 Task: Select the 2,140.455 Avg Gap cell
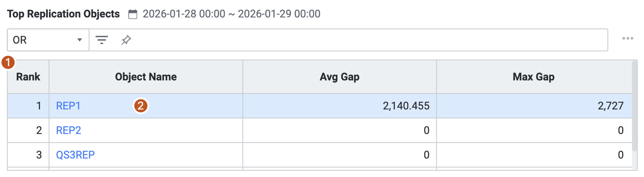[x=406, y=106]
